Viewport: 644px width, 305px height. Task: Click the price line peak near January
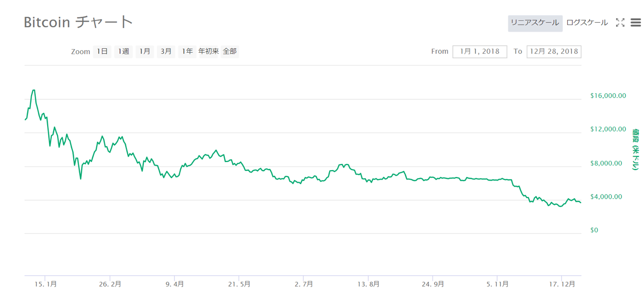point(34,90)
